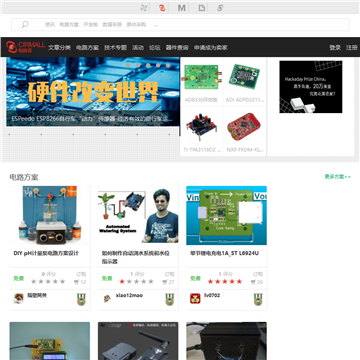
Task: Click 资讯 in the search suggestions
Action: (50, 25)
